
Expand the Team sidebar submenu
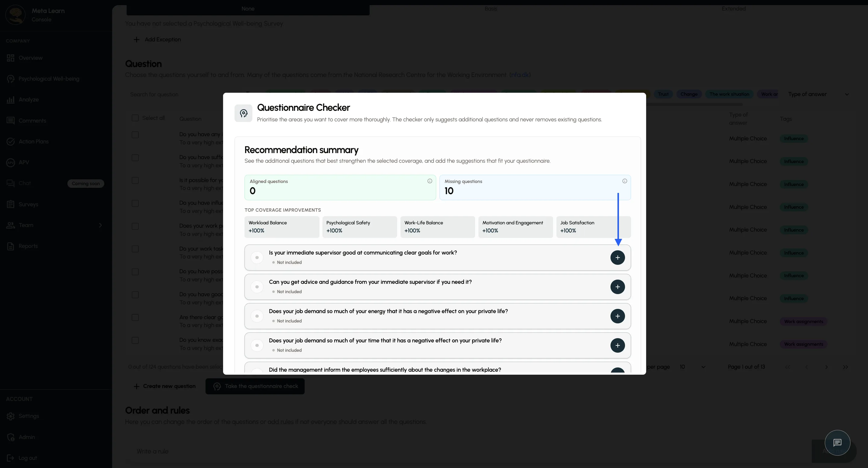100,225
